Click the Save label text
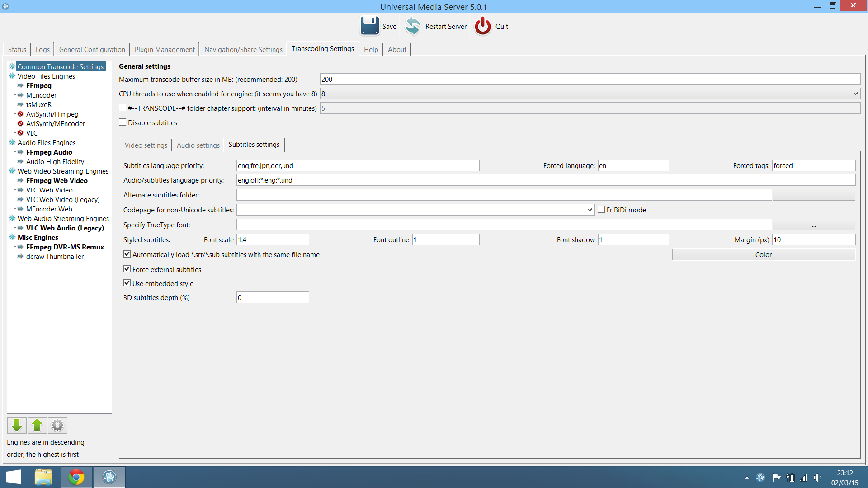The width and height of the screenshot is (868, 488). pyautogui.click(x=389, y=26)
